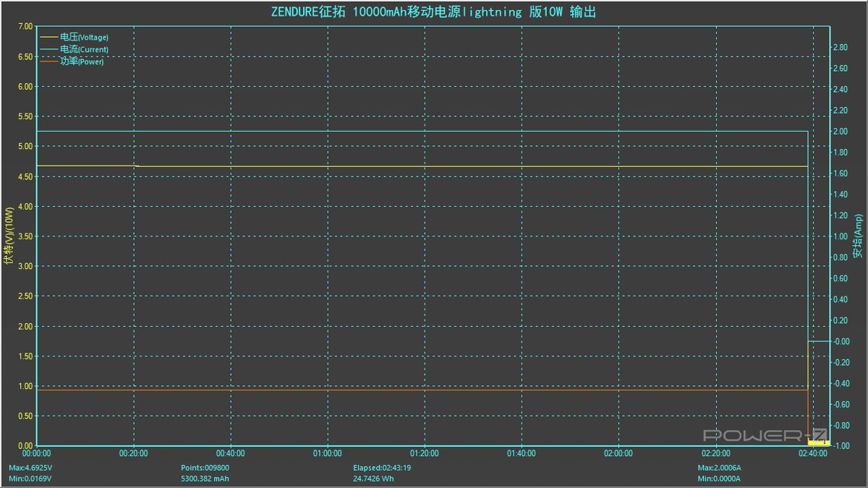Click the 2.00 tick on the current axis

841,132
